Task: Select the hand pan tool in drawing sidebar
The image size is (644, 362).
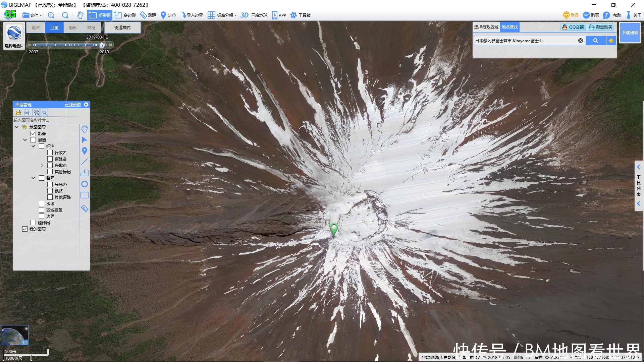Action: click(x=85, y=129)
